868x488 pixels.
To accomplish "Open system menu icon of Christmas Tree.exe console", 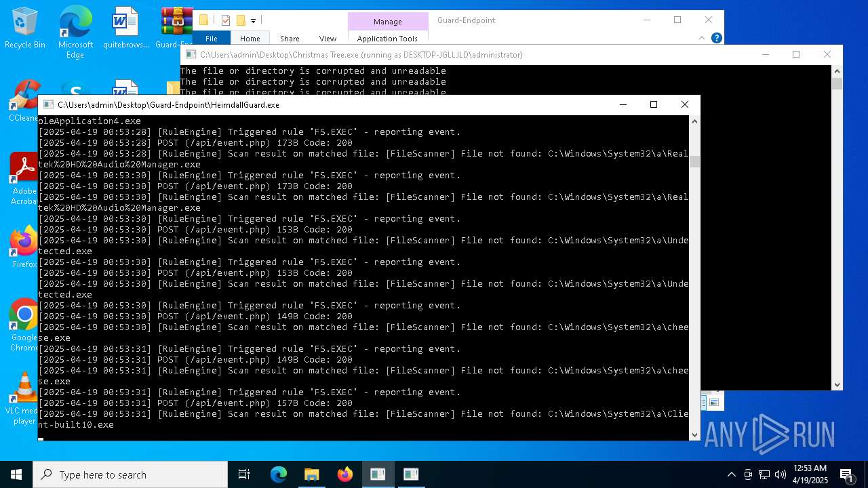I will (191, 55).
